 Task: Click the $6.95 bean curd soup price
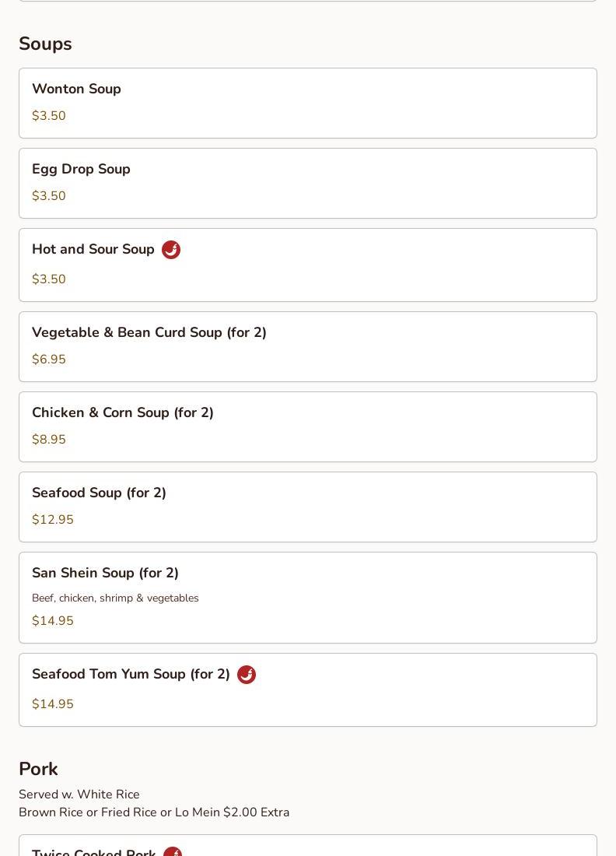[48, 360]
